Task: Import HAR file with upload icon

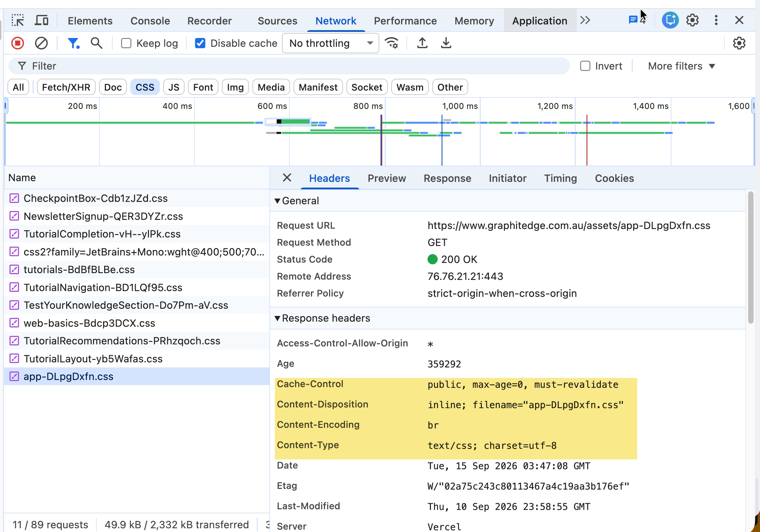Action: point(422,43)
